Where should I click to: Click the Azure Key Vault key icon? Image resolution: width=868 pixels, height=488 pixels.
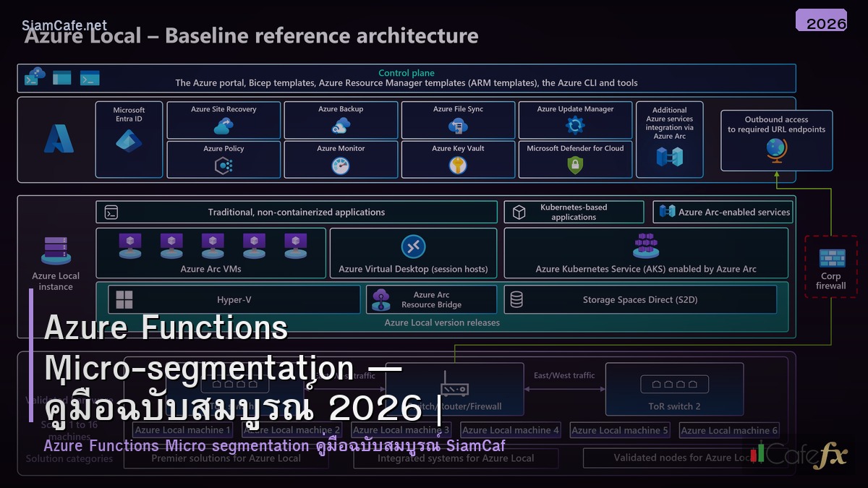[x=458, y=166]
